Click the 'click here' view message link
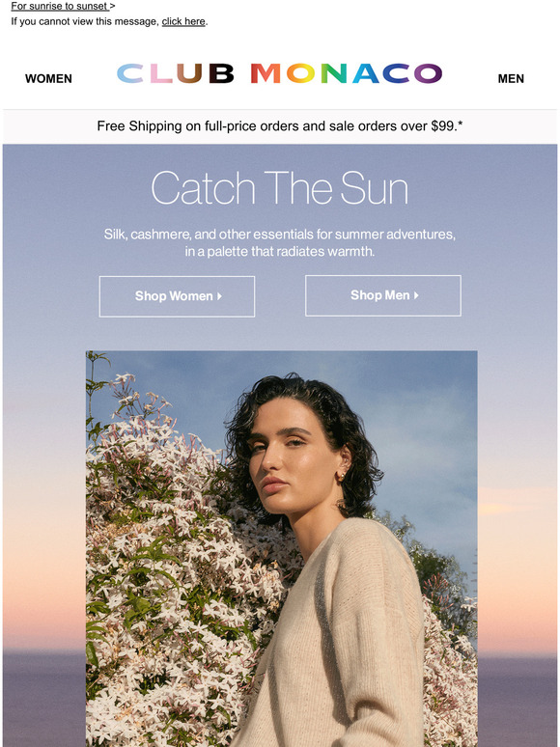Image resolution: width=560 pixels, height=747 pixels. (x=183, y=21)
